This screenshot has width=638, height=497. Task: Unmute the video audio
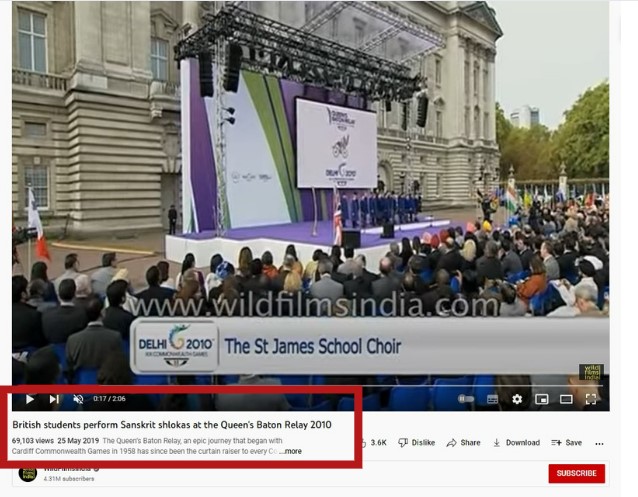pos(78,399)
